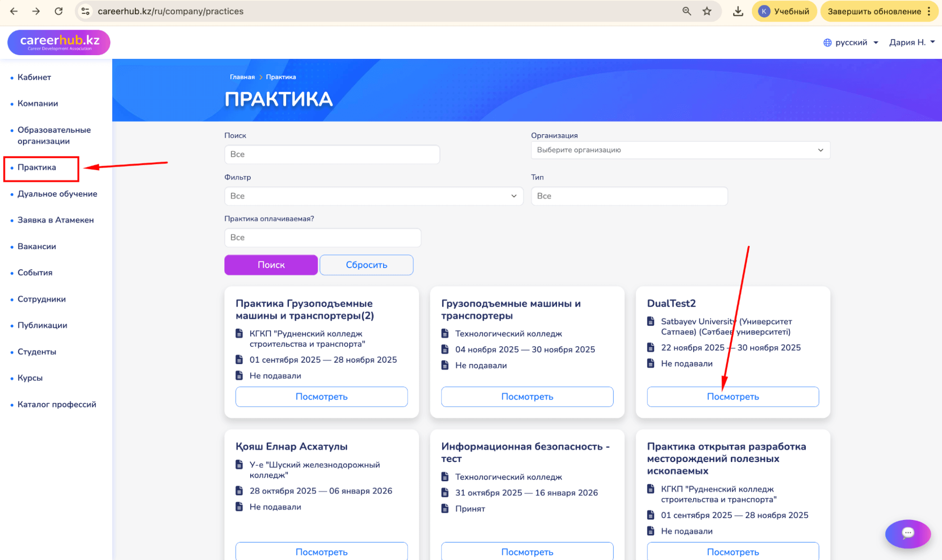Open Вакансии from the sidebar
This screenshot has height=560, width=942.
(x=37, y=246)
